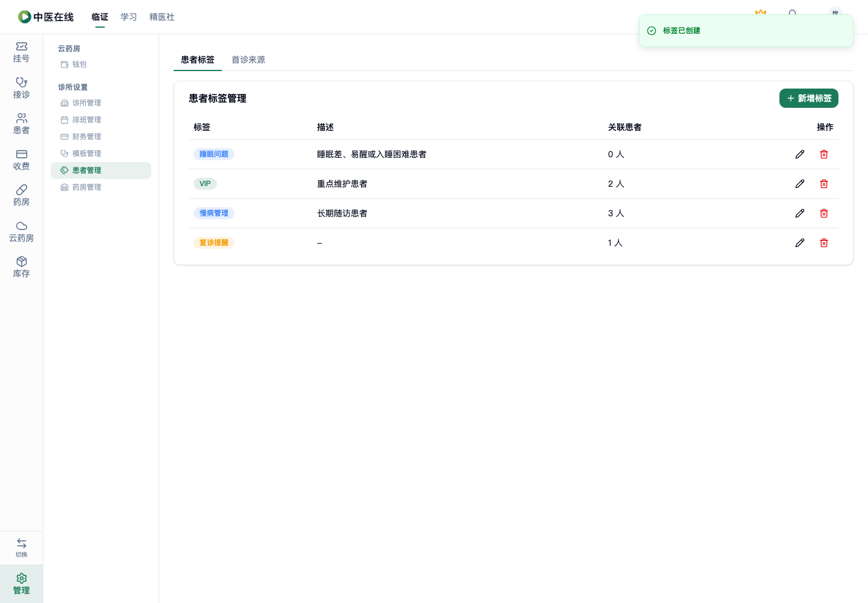This screenshot has width=868, height=603.
Task: Click the description 重点维护患者
Action: pos(342,184)
